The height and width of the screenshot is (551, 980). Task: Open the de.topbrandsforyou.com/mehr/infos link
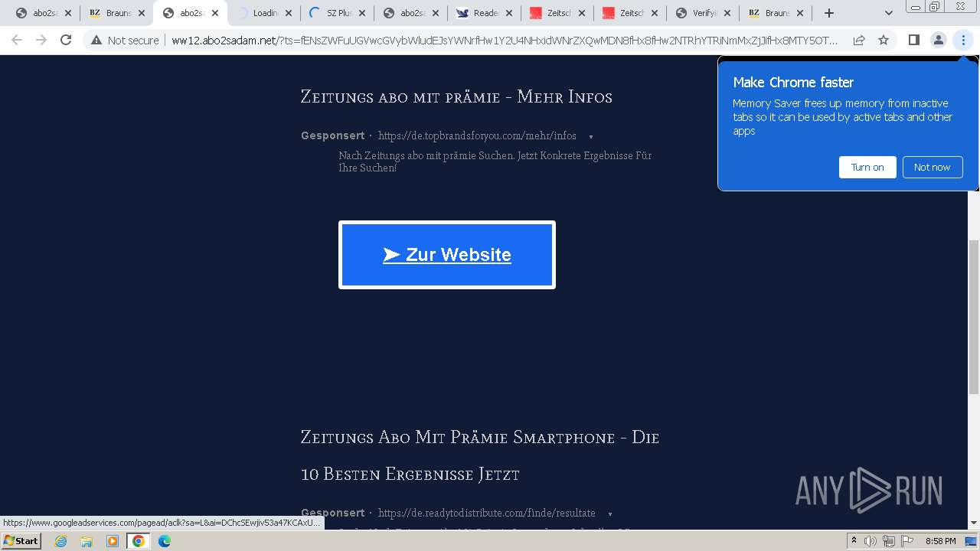click(477, 135)
